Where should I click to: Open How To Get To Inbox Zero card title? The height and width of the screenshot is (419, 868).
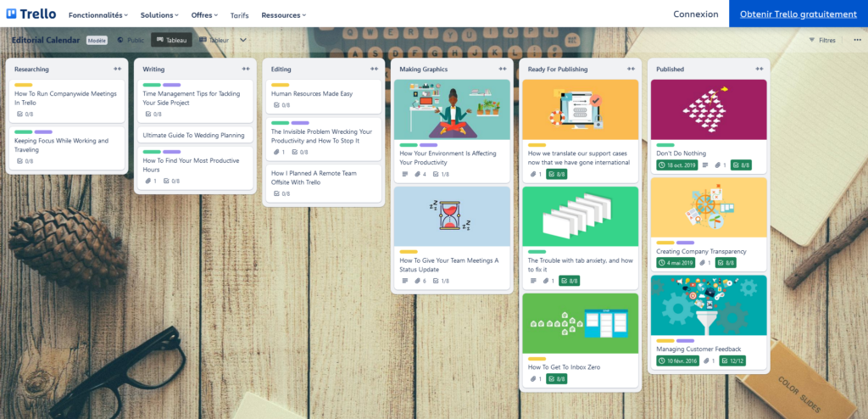coord(564,367)
